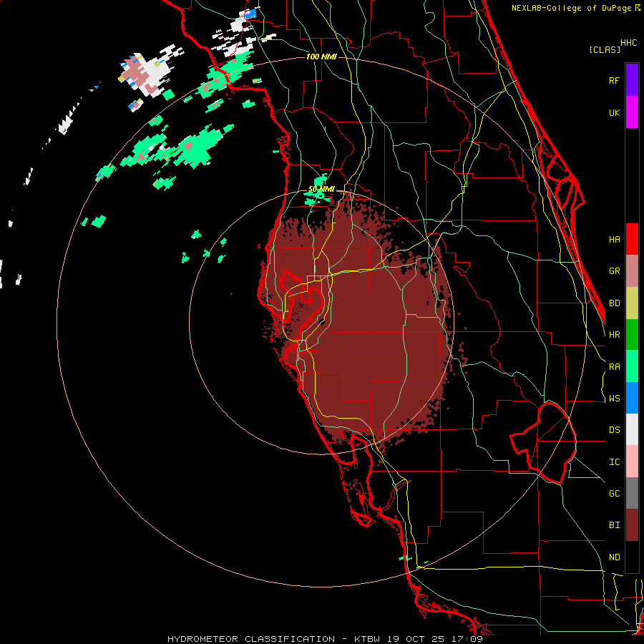Click the UK legend label
Screen dimensions: 644x644
(614, 112)
